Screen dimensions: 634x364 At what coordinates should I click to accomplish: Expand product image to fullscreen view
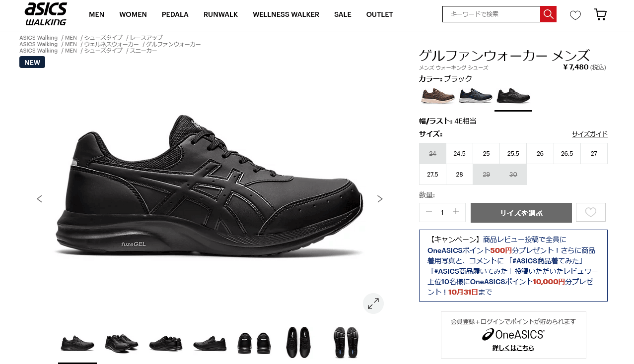373,303
